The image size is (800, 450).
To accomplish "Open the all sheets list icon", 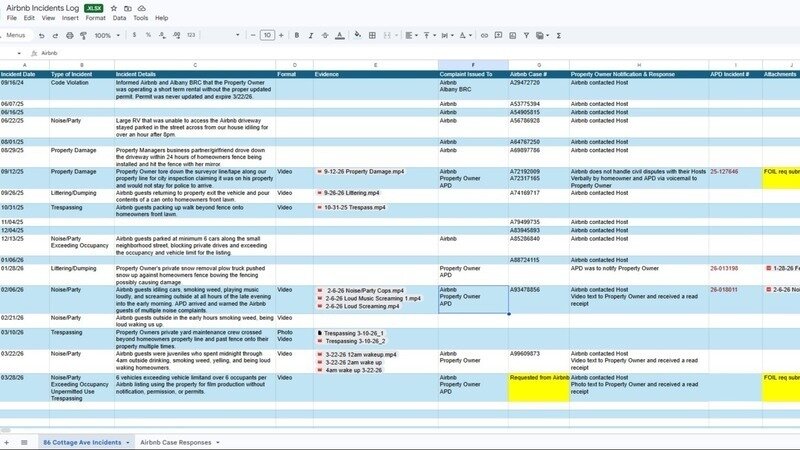I will pos(23,441).
